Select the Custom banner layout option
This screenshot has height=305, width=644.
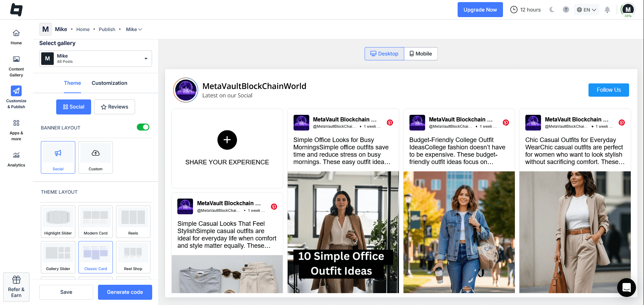coord(96,157)
